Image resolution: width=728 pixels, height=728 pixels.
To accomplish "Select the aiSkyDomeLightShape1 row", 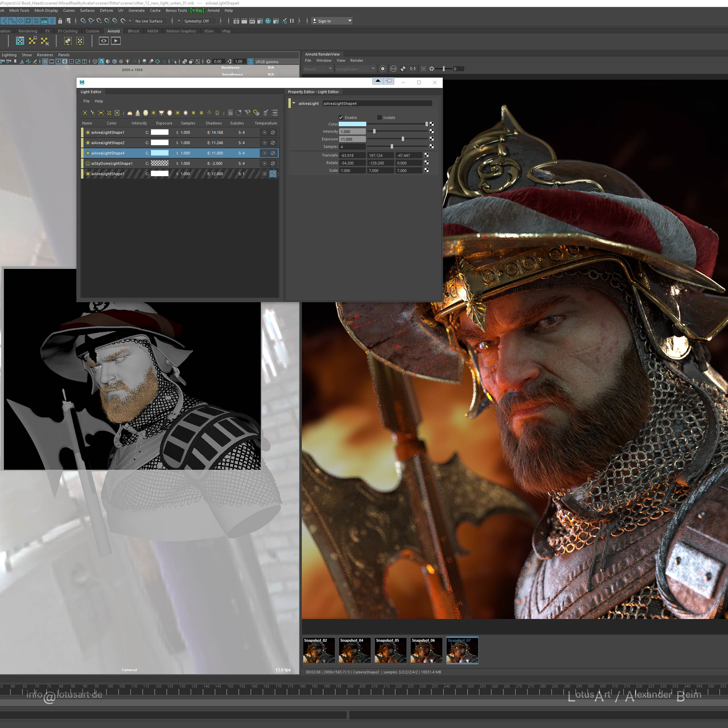I will coord(180,163).
